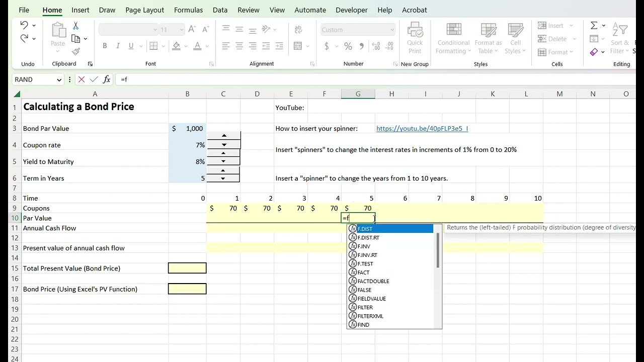Click the Cut scissors icon

point(75,25)
